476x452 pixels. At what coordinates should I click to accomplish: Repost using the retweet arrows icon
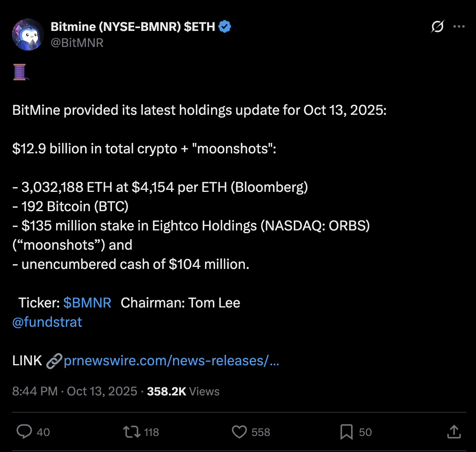[x=131, y=432]
